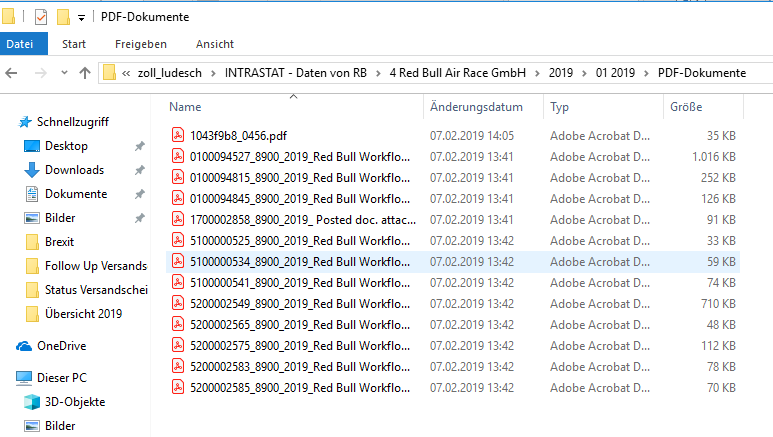
Task: Open Follow Up Versands folder in sidebar
Action: 96,266
